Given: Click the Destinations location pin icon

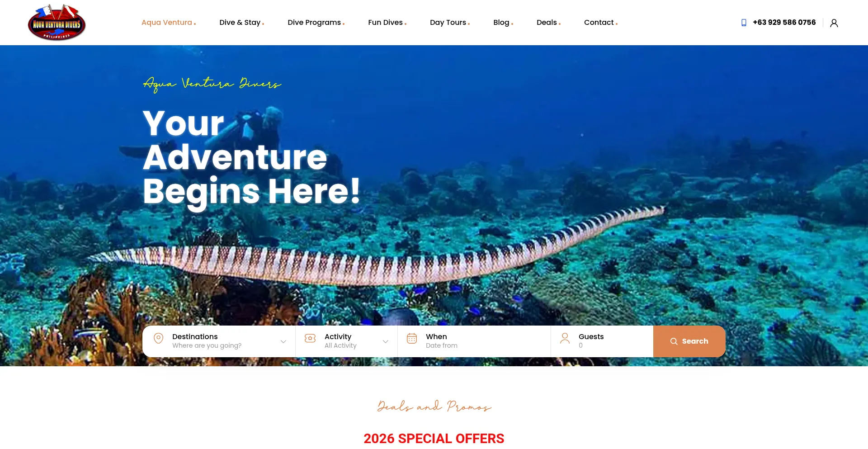Looking at the screenshot, I should click(x=158, y=338).
